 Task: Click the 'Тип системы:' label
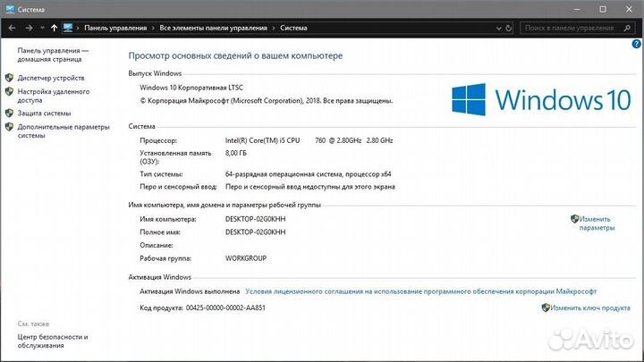click(x=161, y=174)
